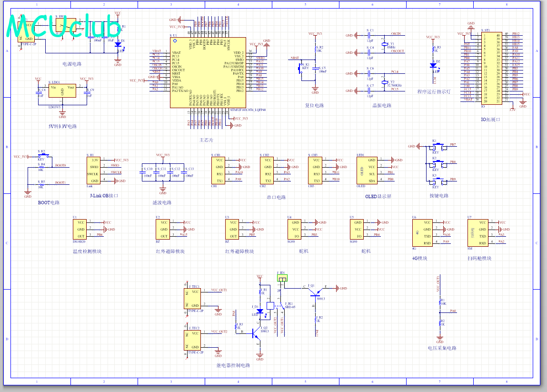Image resolution: width=547 pixels, height=392 pixels.
Task: Click the 'IO拓展口' label
Action: coord(490,120)
